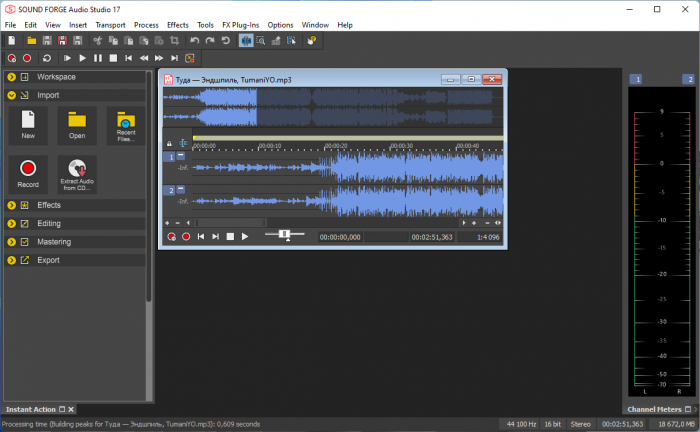Viewport: 700px width, 432px height.
Task: Minimize channel 2 with its minus button
Action: click(181, 189)
